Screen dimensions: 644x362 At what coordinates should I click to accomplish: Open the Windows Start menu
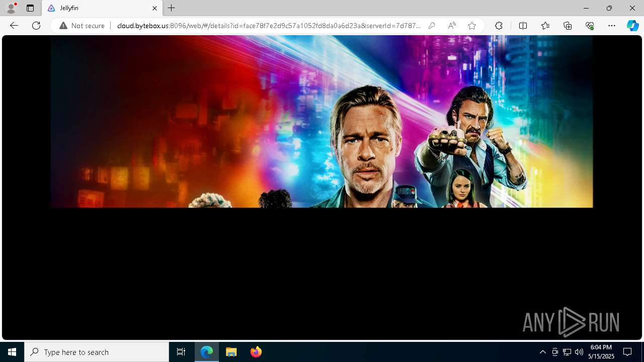12,352
